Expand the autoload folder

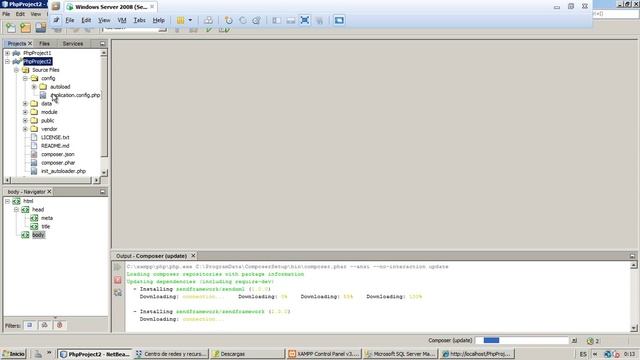[x=34, y=87]
